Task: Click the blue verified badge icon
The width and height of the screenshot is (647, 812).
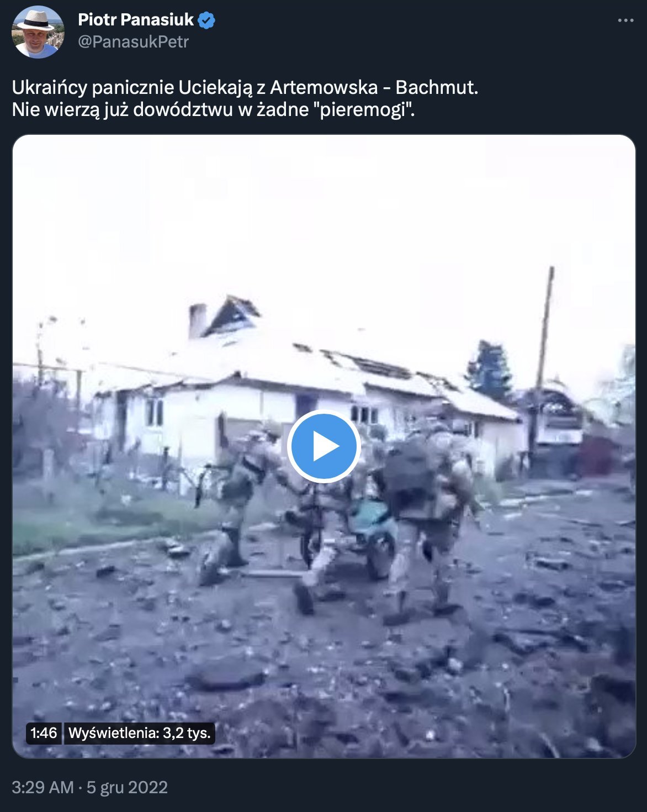Action: (x=206, y=20)
